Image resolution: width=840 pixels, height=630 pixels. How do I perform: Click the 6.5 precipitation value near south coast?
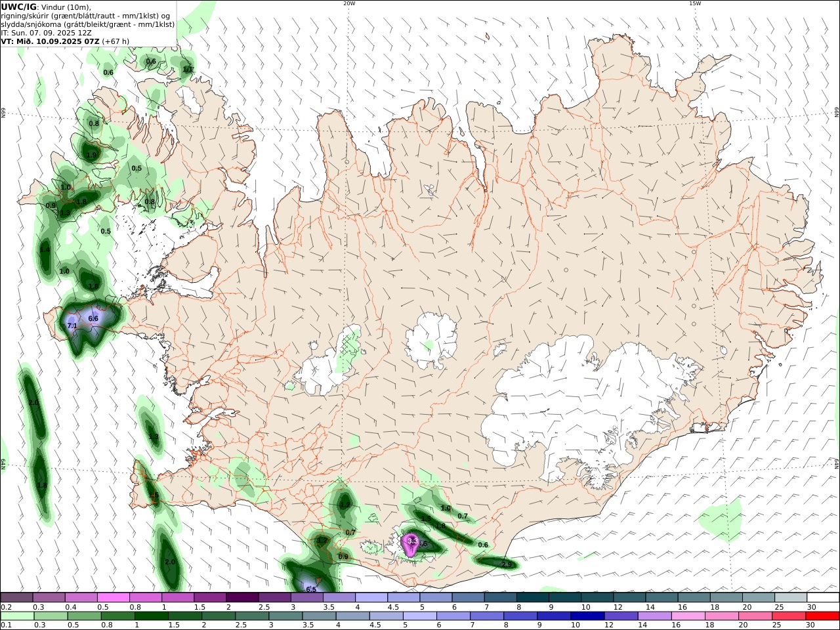(311, 589)
